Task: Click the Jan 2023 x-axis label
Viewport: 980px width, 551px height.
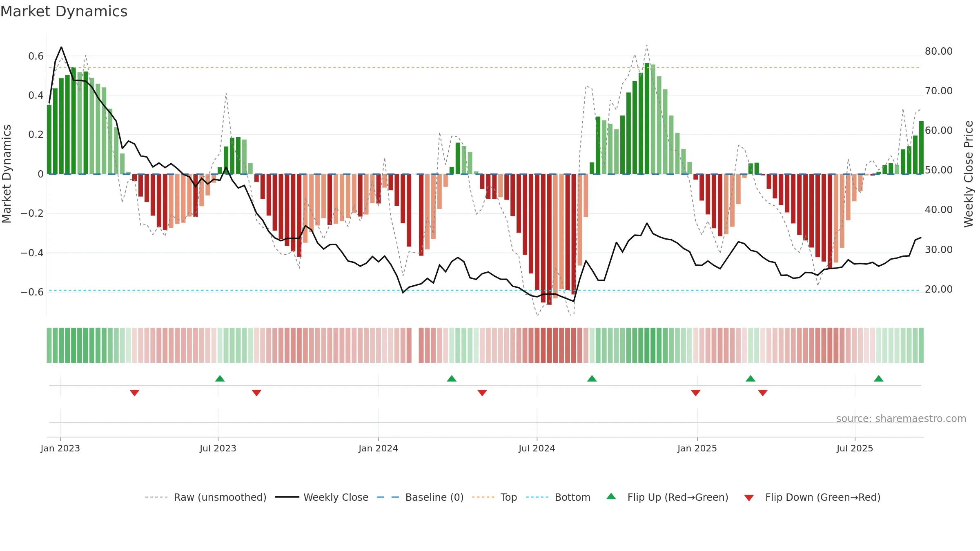Action: pyautogui.click(x=60, y=448)
